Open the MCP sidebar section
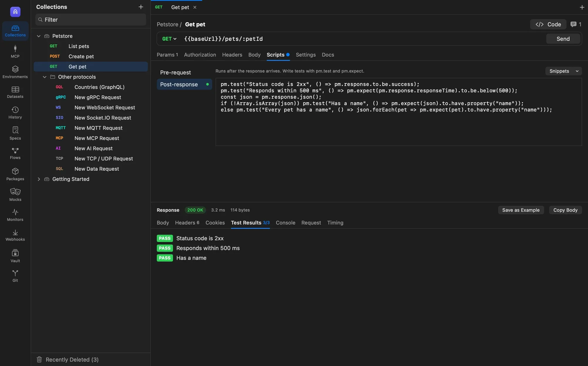Screen dimensions: 588x366 coord(15,52)
